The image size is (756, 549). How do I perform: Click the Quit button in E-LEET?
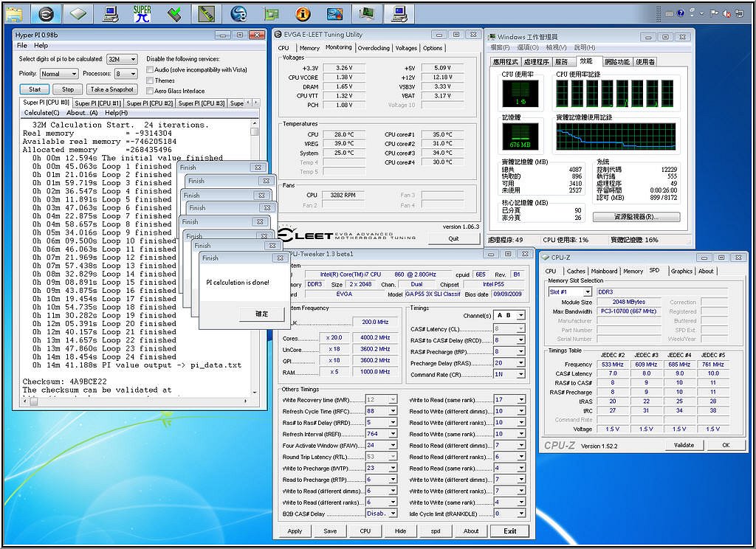(x=454, y=238)
